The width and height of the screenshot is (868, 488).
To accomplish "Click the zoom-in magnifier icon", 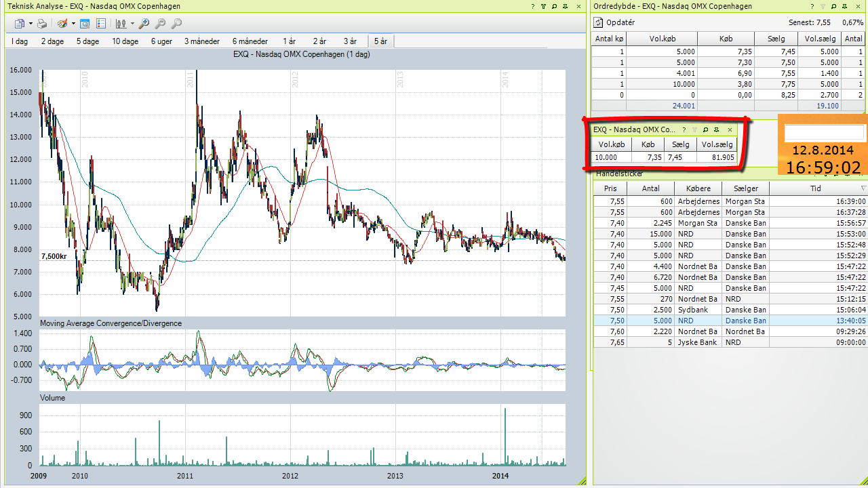I will pyautogui.click(x=144, y=24).
